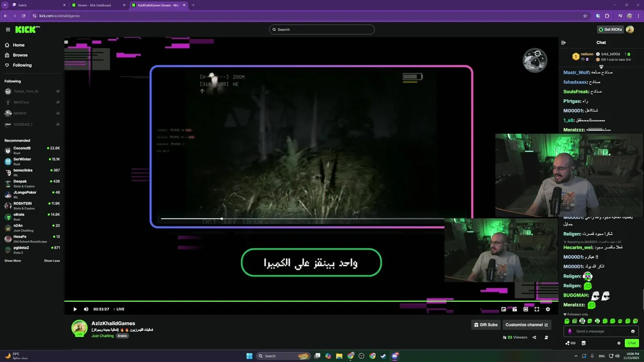The image size is (644, 362).
Task: Switch to Stream - Kick Dashboard tab
Action: [98, 5]
